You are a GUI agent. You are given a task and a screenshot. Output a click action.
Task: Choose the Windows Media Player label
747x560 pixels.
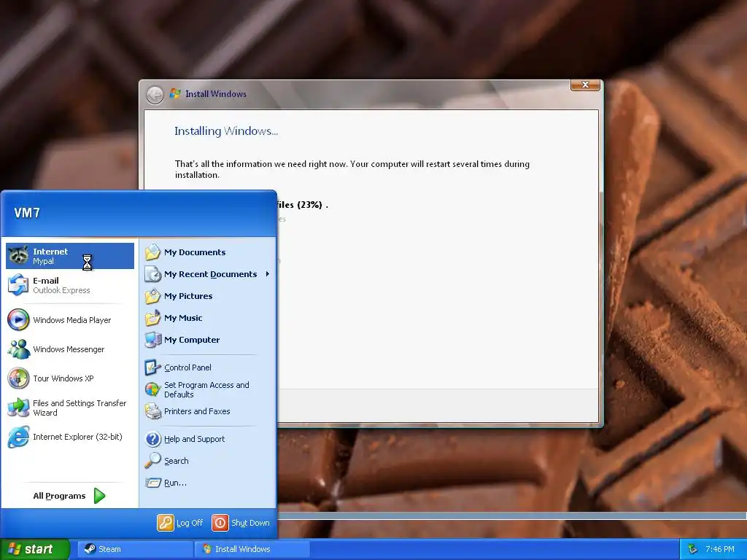pyautogui.click(x=72, y=320)
